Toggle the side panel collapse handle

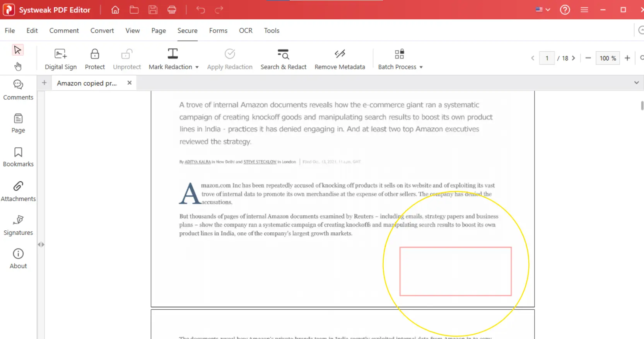(41, 244)
